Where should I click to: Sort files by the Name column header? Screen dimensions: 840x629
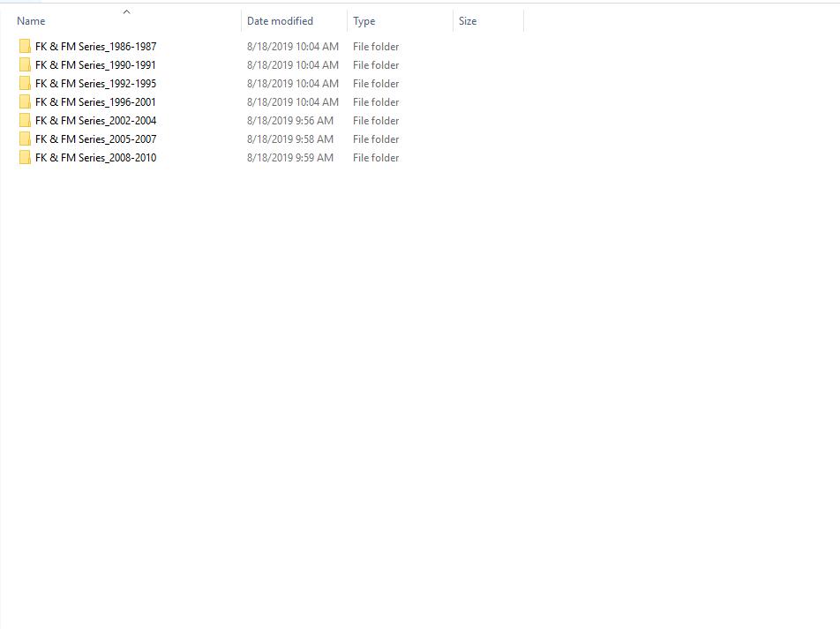pyautogui.click(x=31, y=21)
